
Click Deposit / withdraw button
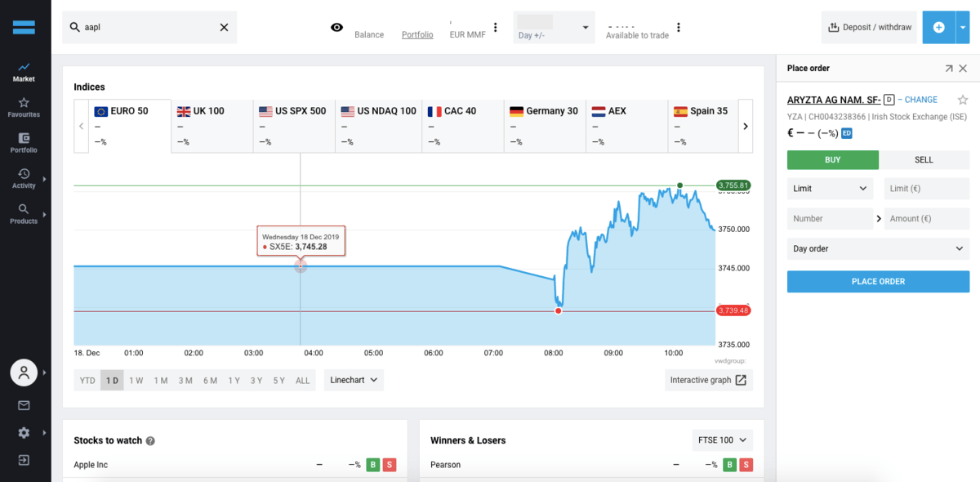(869, 28)
